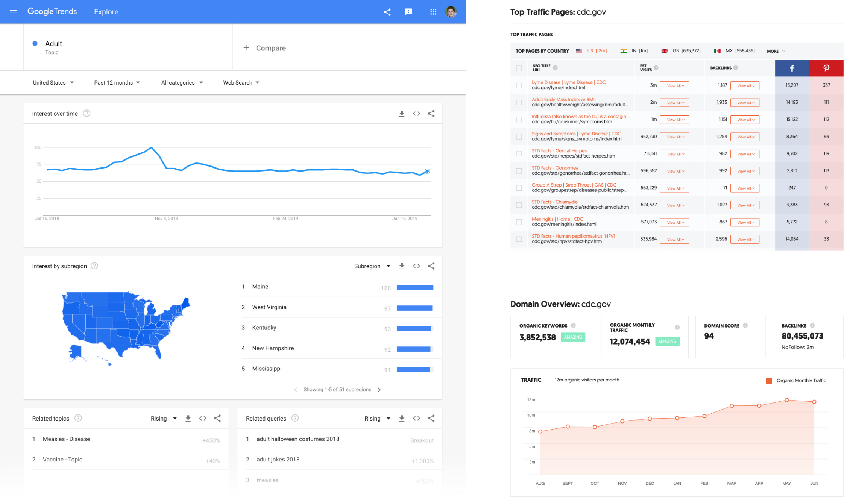Check the Signs and Symptoms row checkbox
The height and width of the screenshot is (504, 850).
coord(519,137)
